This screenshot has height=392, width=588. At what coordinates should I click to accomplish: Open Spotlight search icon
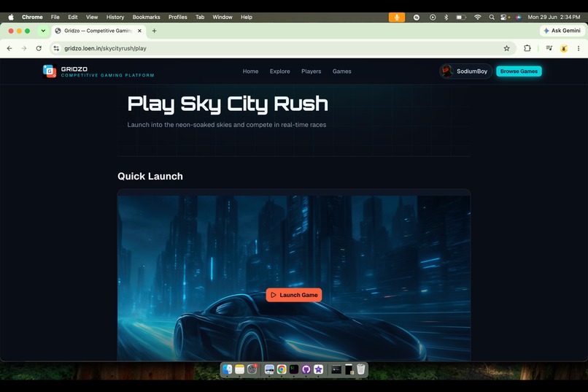pyautogui.click(x=492, y=18)
